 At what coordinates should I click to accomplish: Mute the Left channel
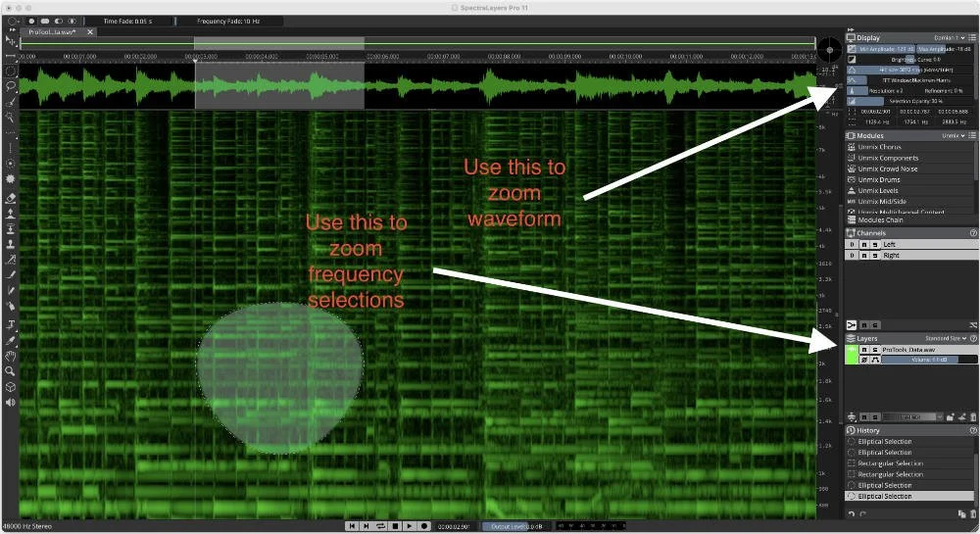coord(864,244)
